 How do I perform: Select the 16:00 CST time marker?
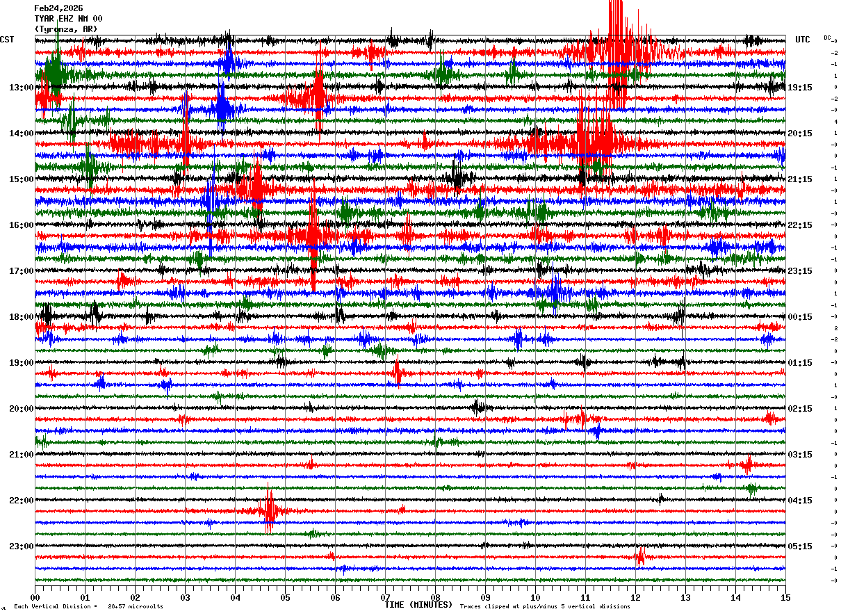coord(22,225)
